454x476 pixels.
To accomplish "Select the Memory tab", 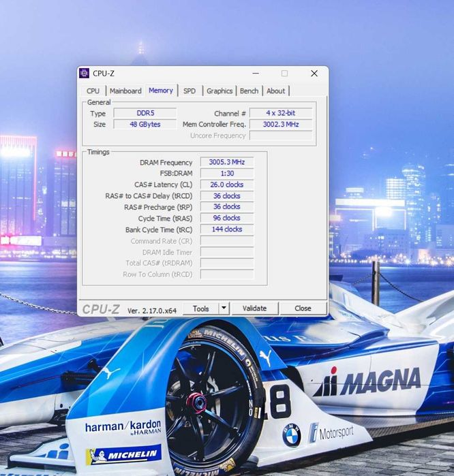I will tap(161, 90).
